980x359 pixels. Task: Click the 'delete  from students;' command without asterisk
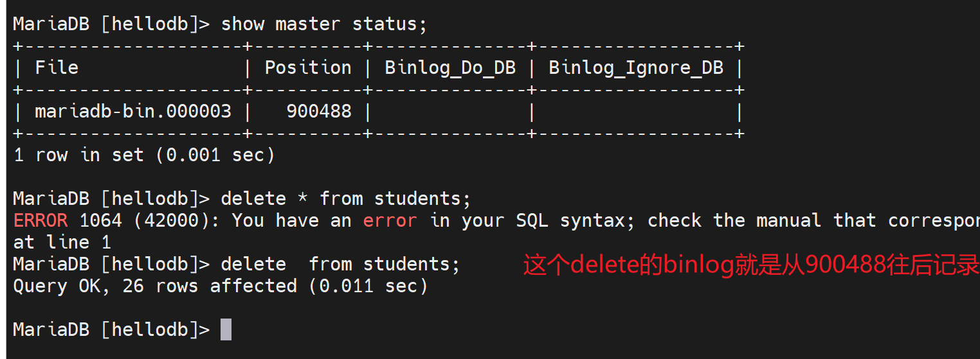click(x=340, y=264)
